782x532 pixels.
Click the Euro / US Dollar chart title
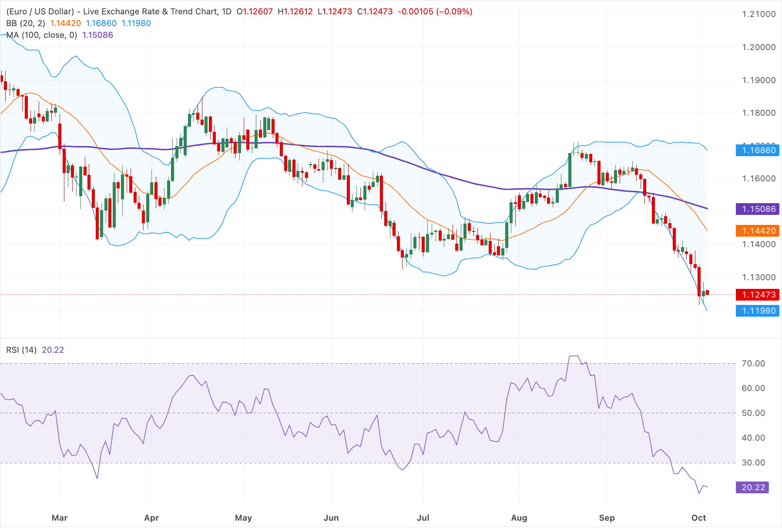[x=119, y=12]
